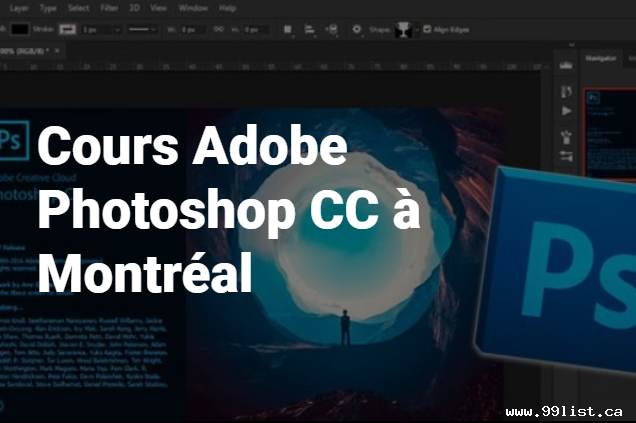Open the Layer menu
This screenshot has height=423, width=636.
pos(19,8)
